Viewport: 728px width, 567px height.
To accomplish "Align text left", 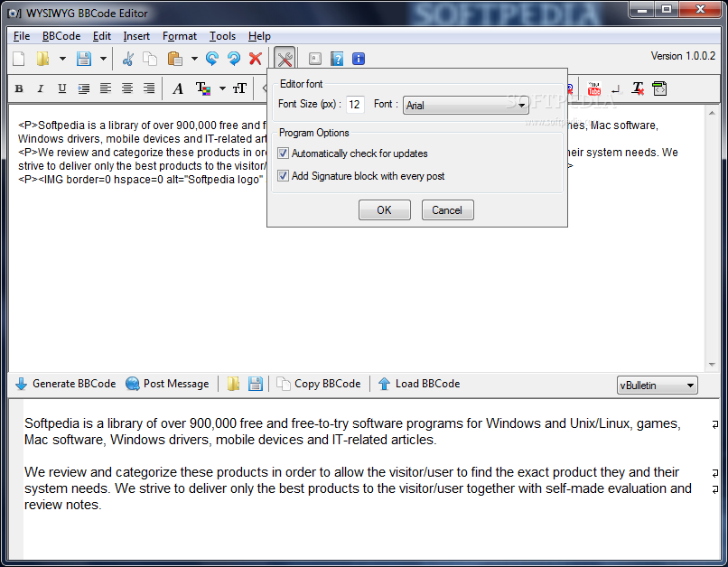I will [106, 88].
